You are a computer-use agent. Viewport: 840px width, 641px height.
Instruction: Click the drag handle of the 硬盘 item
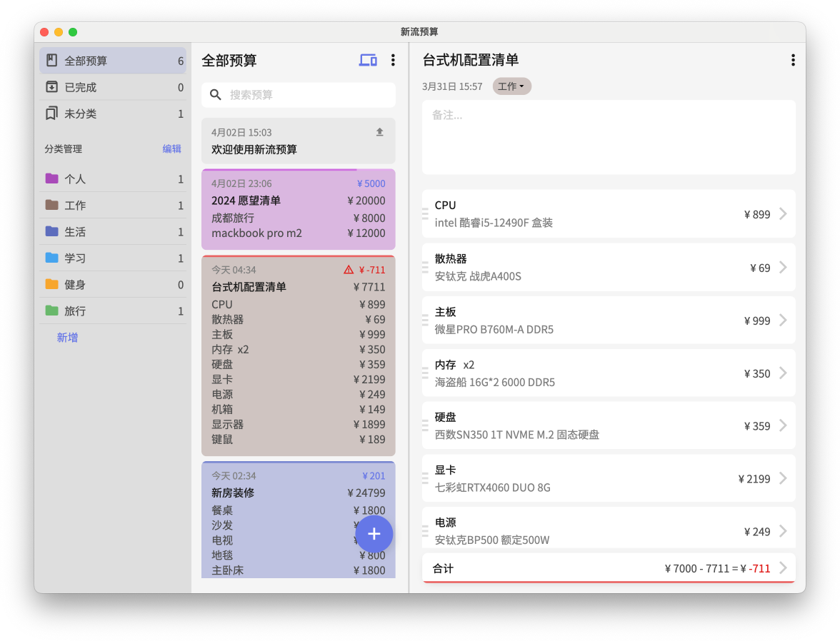pos(426,425)
